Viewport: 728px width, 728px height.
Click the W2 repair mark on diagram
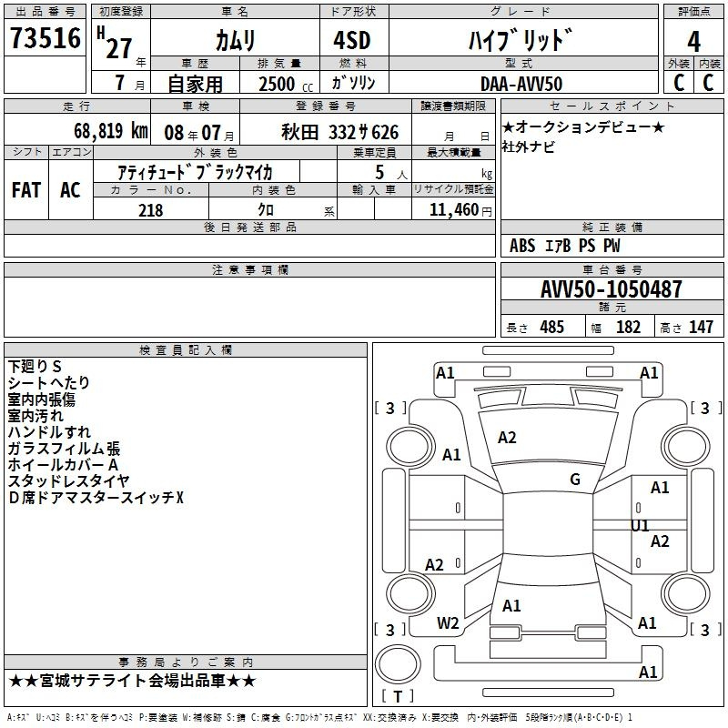(x=448, y=623)
